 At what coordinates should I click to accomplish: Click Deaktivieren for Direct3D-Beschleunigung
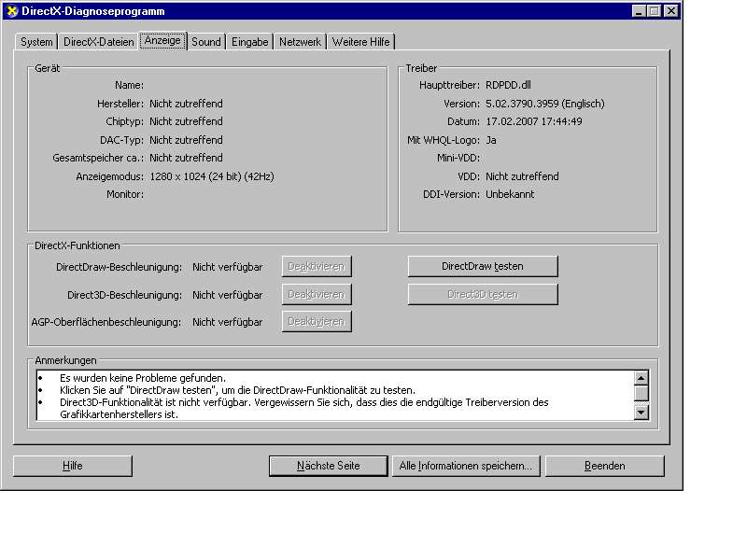click(x=317, y=294)
